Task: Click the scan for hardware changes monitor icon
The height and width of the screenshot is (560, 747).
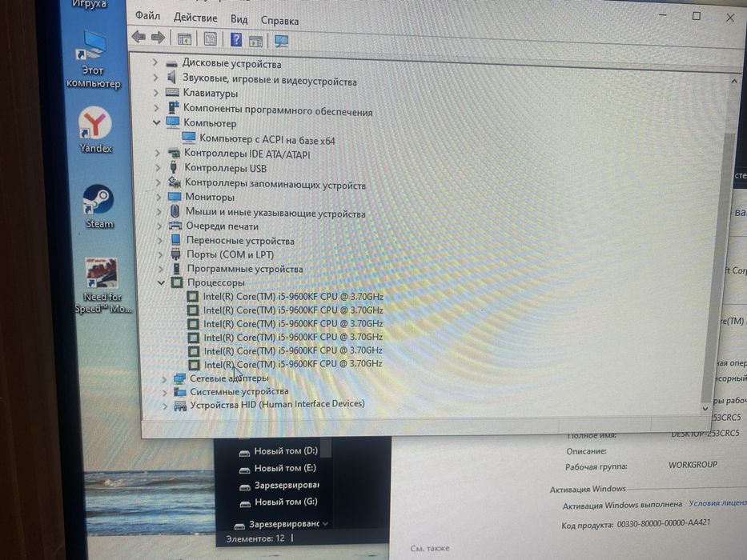Action: (281, 42)
